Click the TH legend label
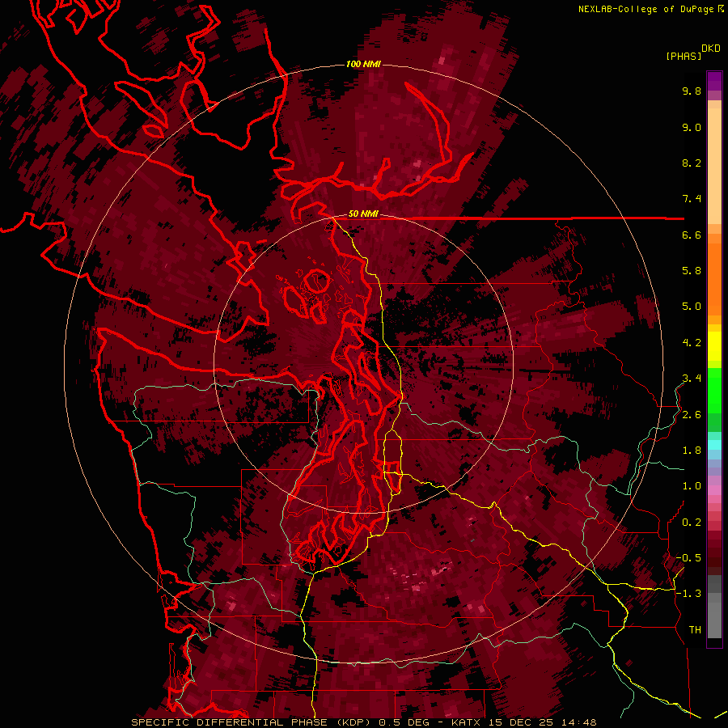 pos(695,630)
